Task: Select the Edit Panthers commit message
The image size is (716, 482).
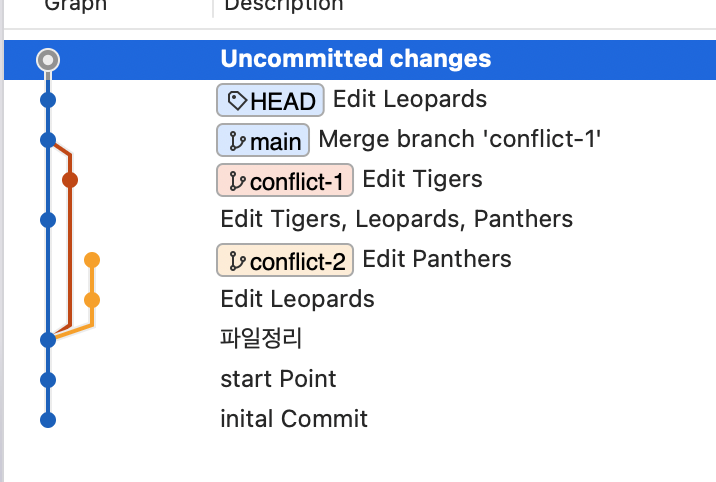Action: point(437,259)
